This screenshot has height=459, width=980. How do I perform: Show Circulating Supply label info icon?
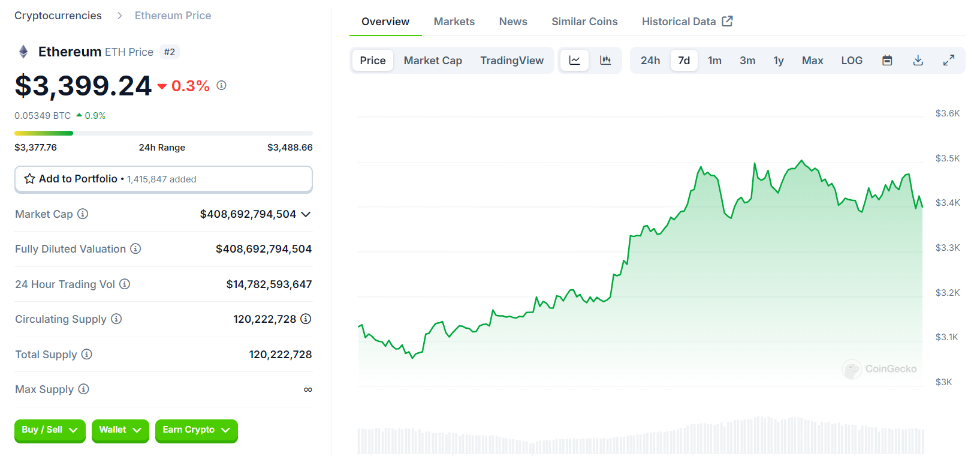pos(116,319)
